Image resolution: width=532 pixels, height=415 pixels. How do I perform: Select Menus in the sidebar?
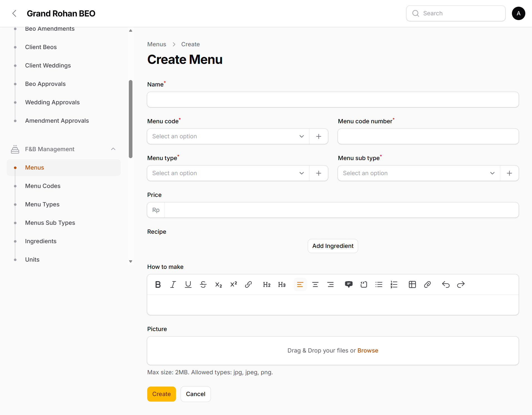(x=64, y=168)
